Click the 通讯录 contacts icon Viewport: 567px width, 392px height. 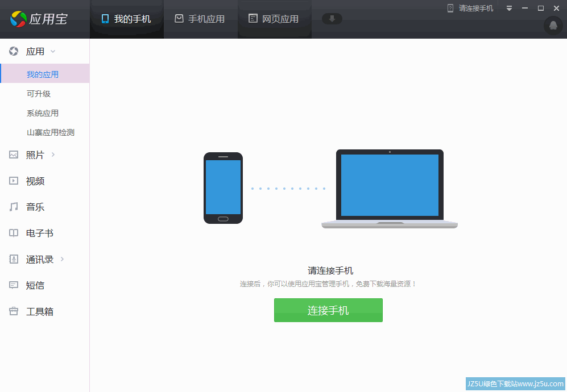pos(14,259)
